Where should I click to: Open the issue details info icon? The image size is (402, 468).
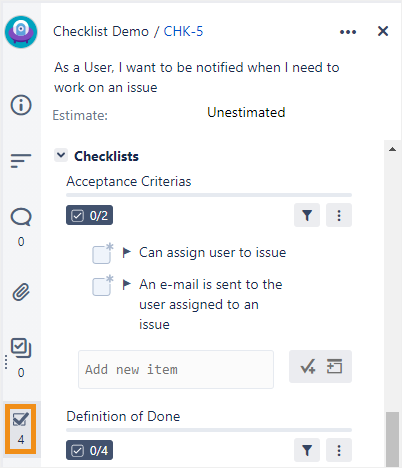coord(21,105)
